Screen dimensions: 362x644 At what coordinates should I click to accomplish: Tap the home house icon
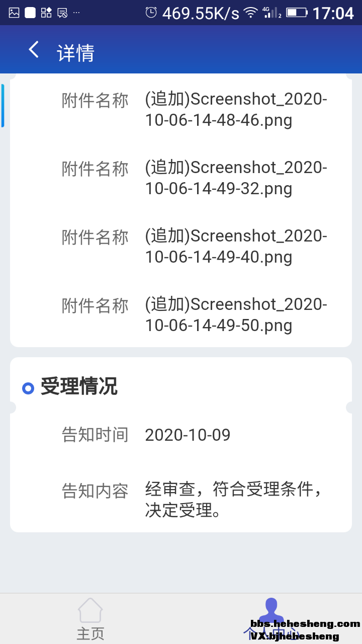(90, 611)
